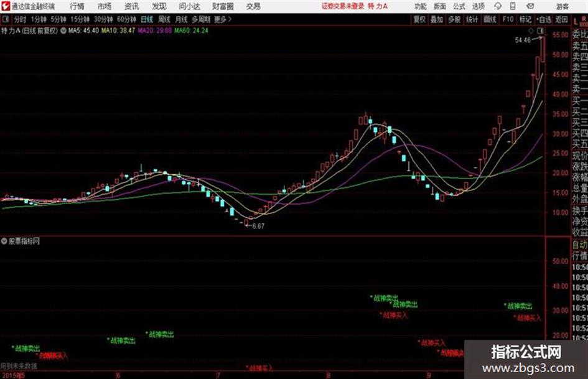Switch to 分时 period tab
This screenshot has width=588, height=379.
coord(20,19)
